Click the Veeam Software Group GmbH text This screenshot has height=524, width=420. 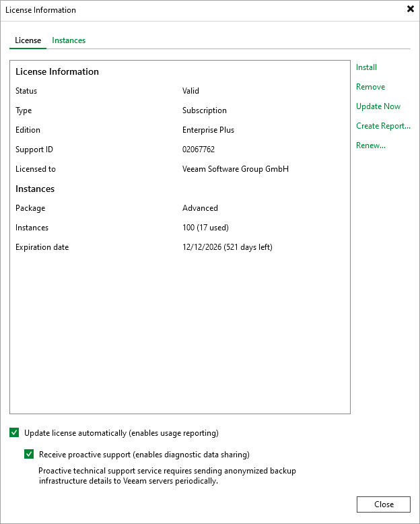point(236,169)
